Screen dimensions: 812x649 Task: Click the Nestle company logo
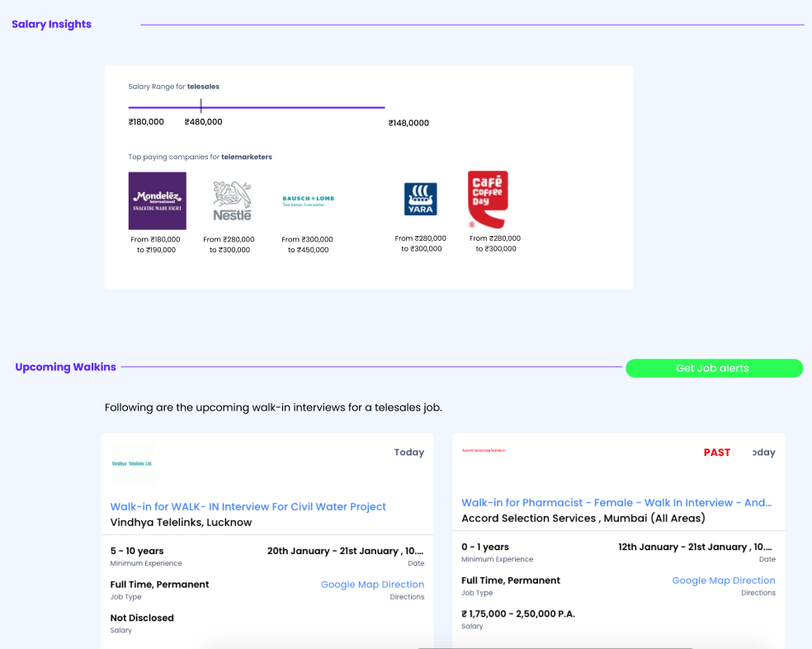tap(233, 201)
